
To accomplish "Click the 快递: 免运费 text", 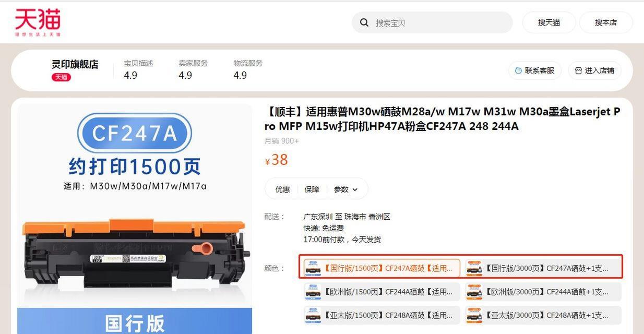I will pos(324,228).
